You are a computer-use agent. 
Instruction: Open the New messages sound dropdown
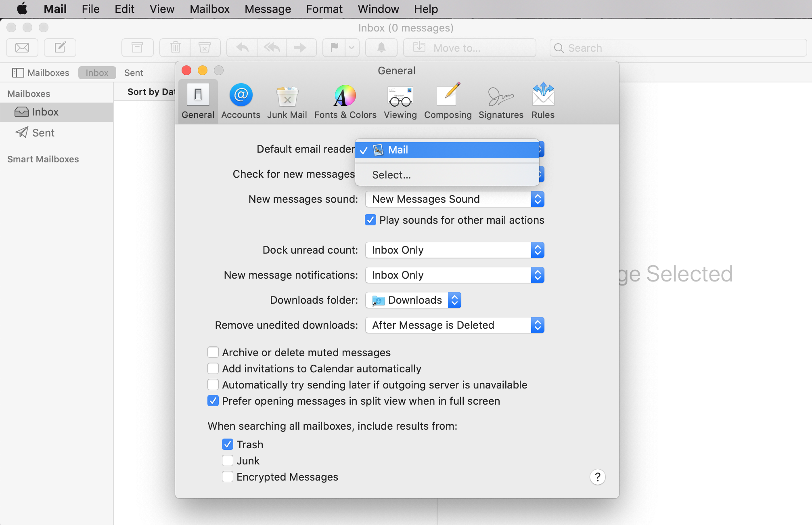pyautogui.click(x=455, y=199)
